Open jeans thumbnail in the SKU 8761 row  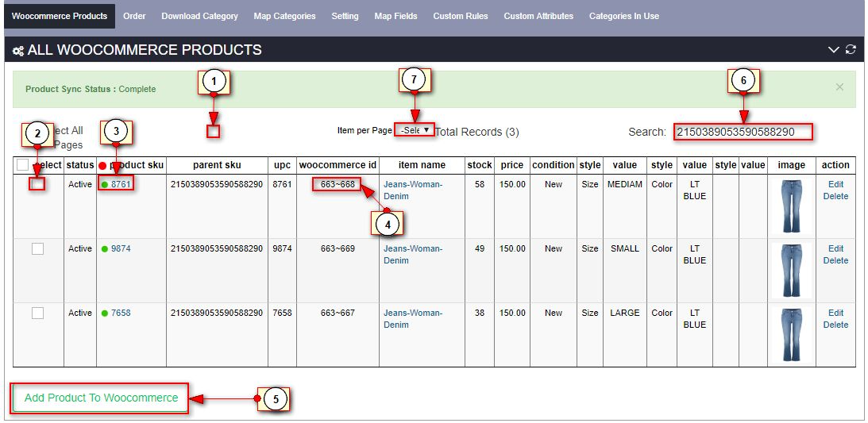(x=791, y=206)
